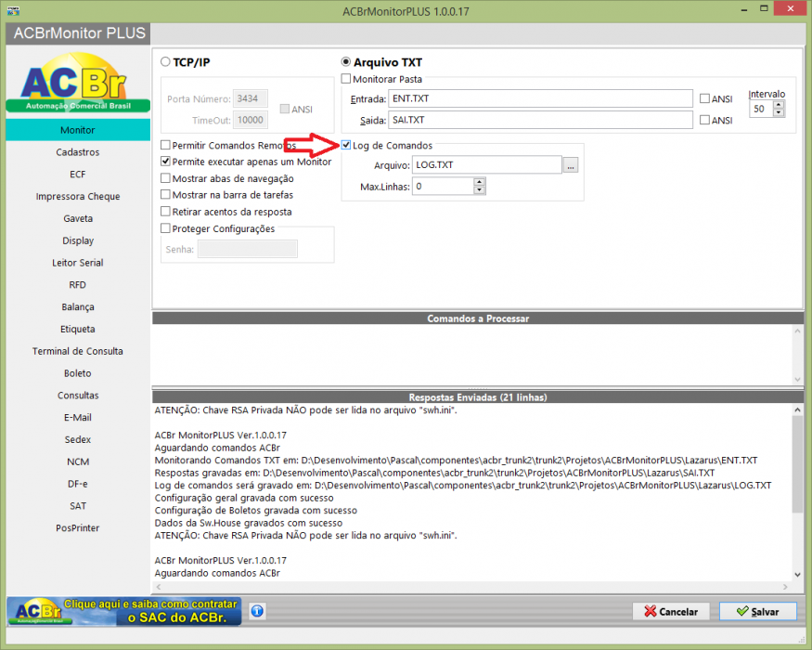Browse for log file with ellipsis button
812x650 pixels.
570,165
